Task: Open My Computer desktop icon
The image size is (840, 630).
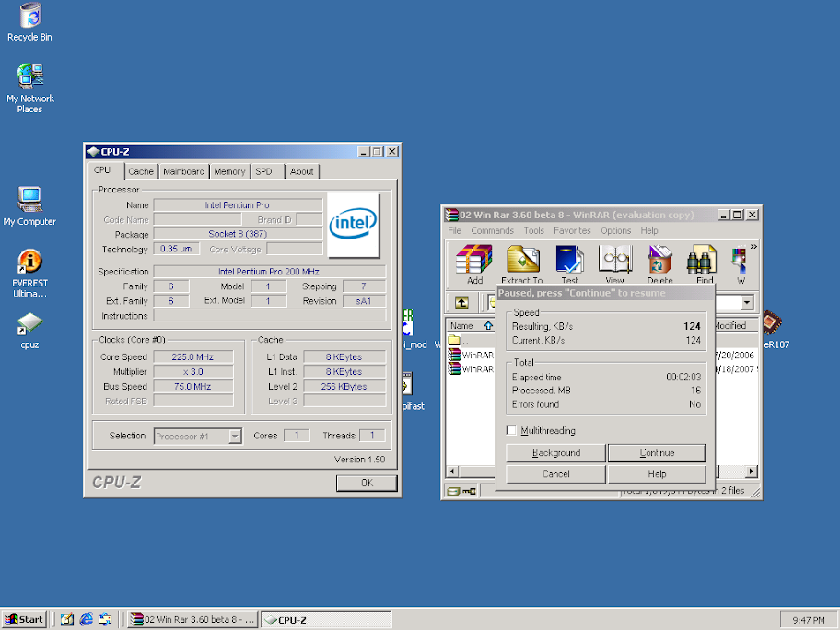Action: pyautogui.click(x=29, y=206)
